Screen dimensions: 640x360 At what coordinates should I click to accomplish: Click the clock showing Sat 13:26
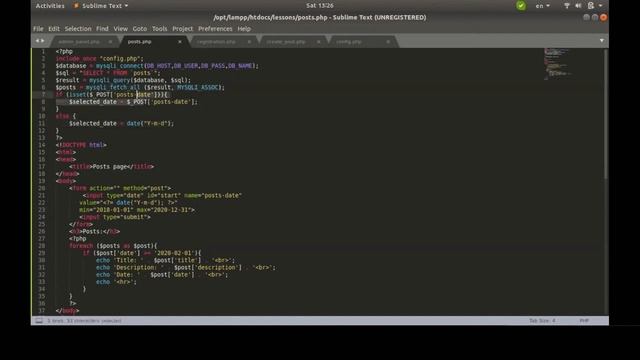point(320,6)
